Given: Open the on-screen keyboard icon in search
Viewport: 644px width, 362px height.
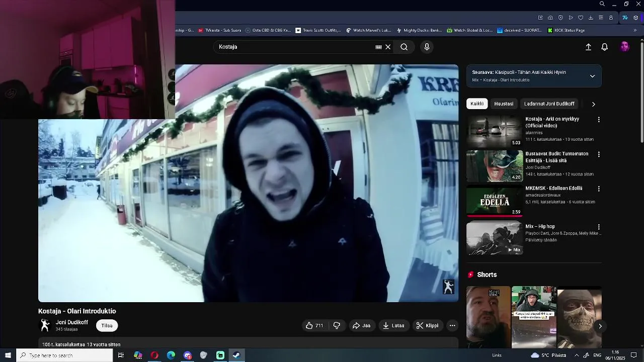Looking at the screenshot, I should (x=378, y=47).
